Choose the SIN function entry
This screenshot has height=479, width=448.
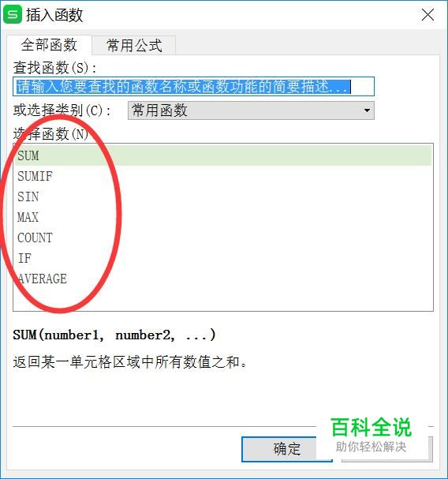tap(223, 196)
